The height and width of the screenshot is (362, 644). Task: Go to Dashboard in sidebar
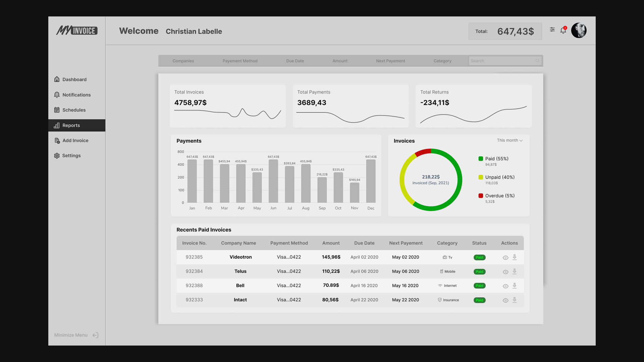point(74,79)
